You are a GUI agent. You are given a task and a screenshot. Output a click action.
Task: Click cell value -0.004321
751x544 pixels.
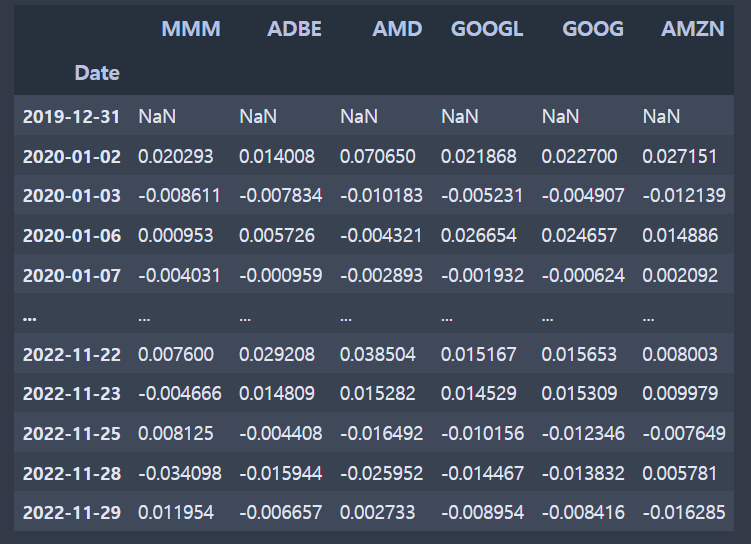tap(381, 236)
